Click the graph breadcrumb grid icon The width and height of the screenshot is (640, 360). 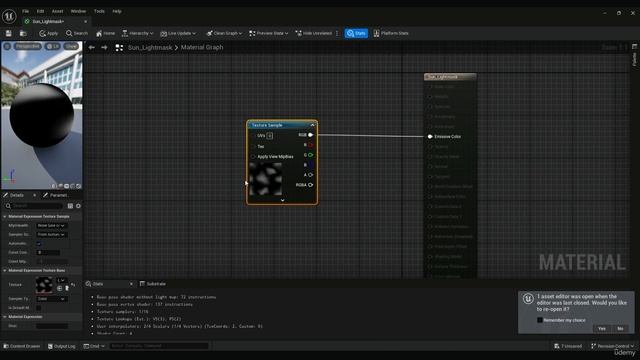point(119,48)
